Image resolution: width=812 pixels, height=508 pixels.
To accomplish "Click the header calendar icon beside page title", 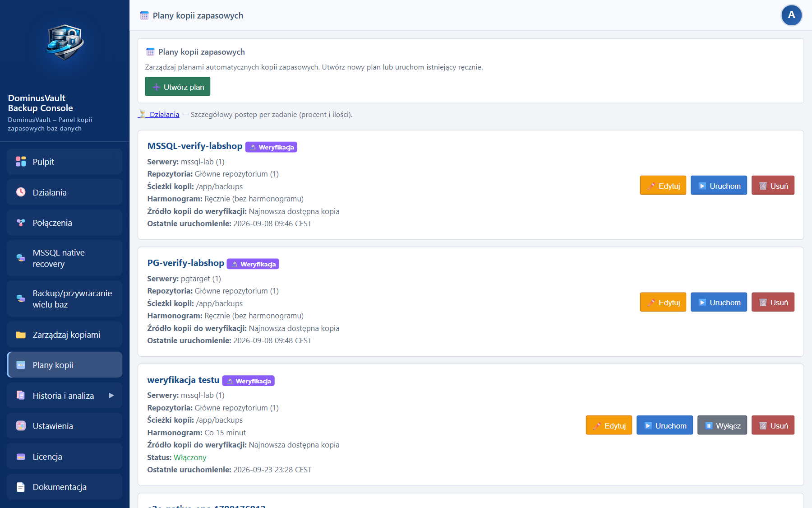I will click(144, 16).
